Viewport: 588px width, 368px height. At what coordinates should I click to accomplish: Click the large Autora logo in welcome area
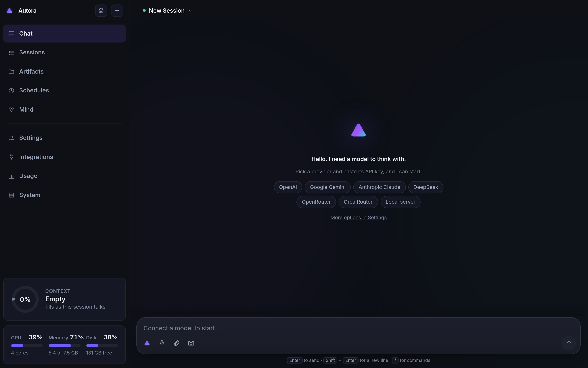click(x=358, y=130)
